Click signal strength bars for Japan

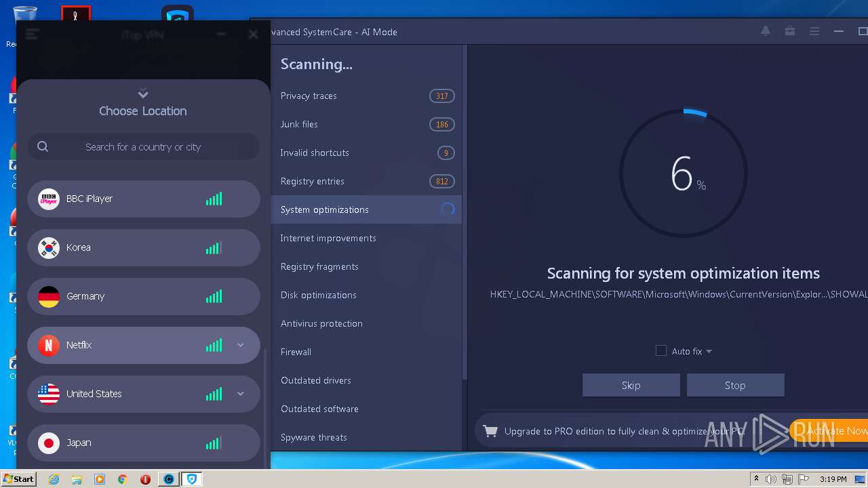(x=214, y=443)
